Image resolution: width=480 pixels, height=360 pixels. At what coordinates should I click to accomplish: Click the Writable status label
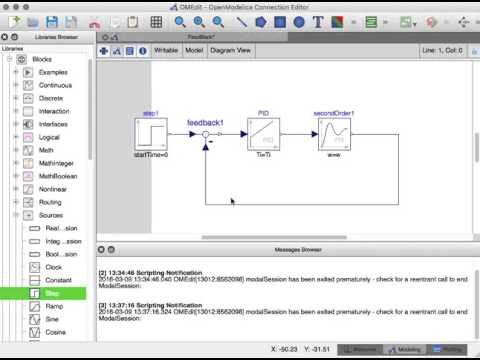(x=166, y=50)
